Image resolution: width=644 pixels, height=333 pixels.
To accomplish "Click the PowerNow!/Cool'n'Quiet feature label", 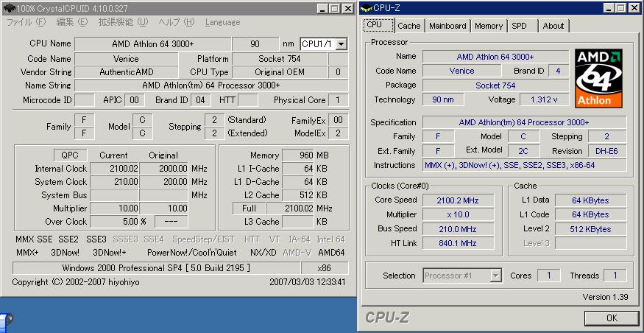I will click(x=192, y=253).
